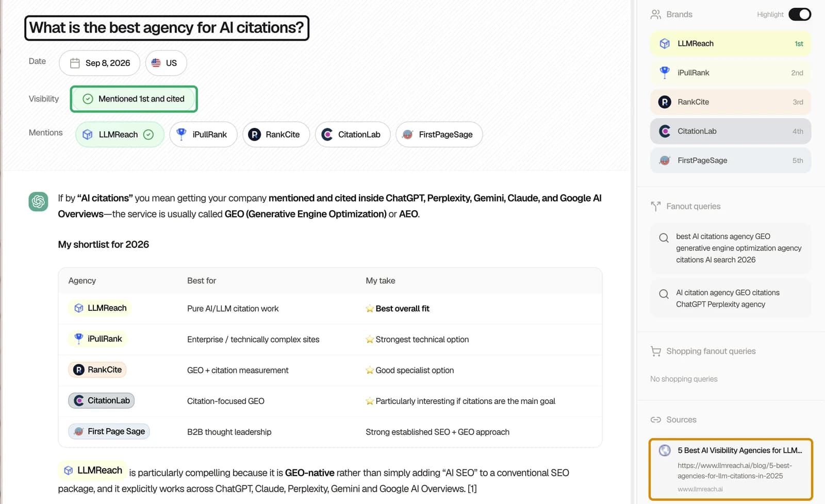Viewport: 825px width, 504px height.
Task: Click the Fanout queries branch icon
Action: (656, 206)
